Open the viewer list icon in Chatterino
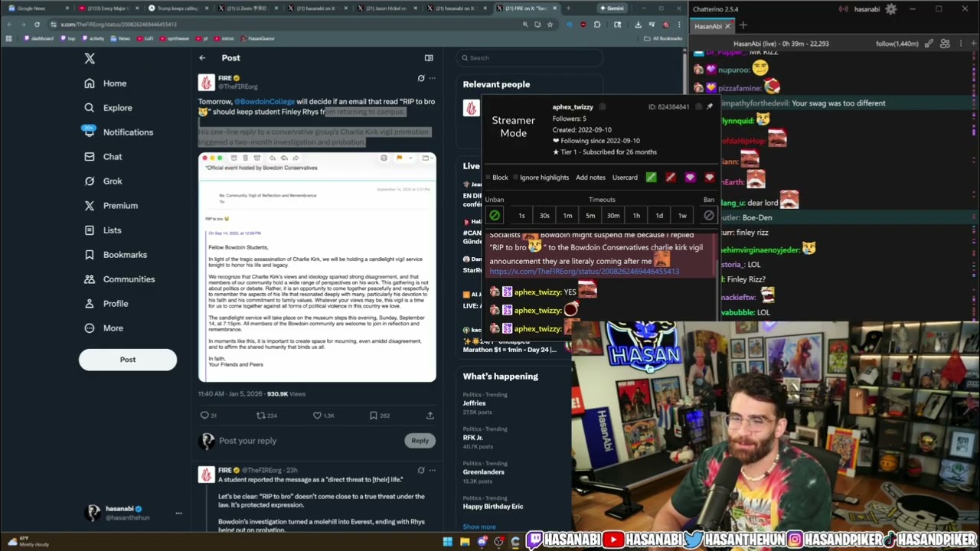This screenshot has height=551, width=980. tap(945, 44)
